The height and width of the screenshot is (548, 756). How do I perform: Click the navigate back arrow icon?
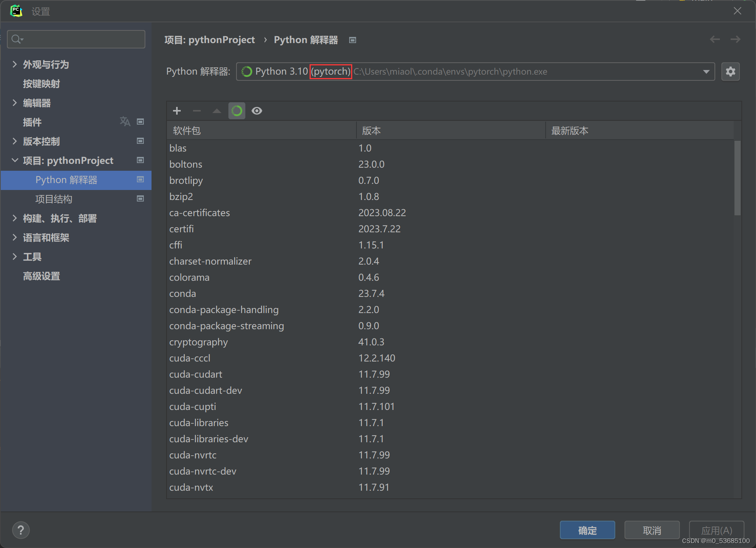pyautogui.click(x=715, y=39)
